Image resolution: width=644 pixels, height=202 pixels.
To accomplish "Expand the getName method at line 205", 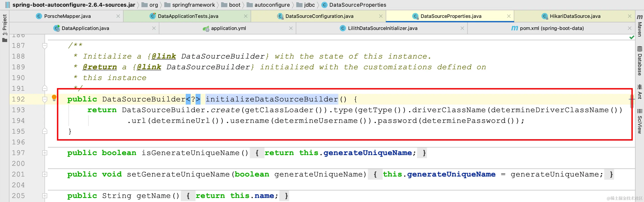I will [45, 196].
